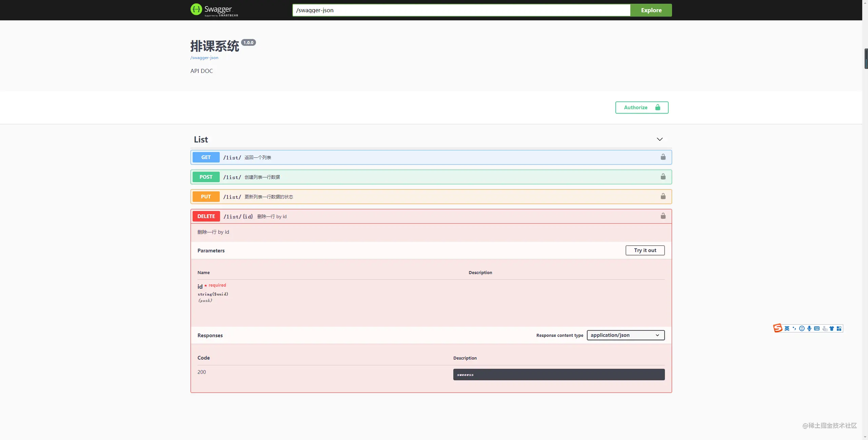This screenshot has width=868, height=440.
Task: Click the Sogou input method S logo
Action: tap(777, 328)
